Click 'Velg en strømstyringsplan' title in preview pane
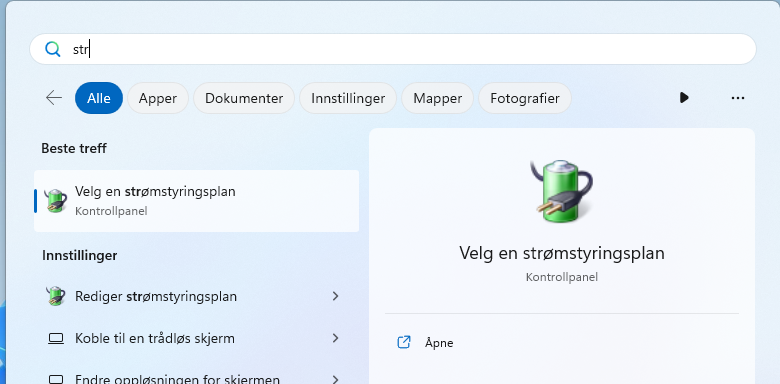The image size is (780, 384). coord(562,253)
